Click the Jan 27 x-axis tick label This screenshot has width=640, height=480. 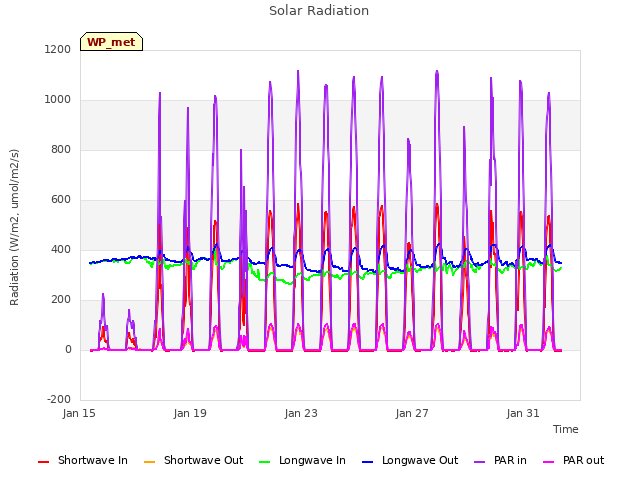tap(412, 413)
